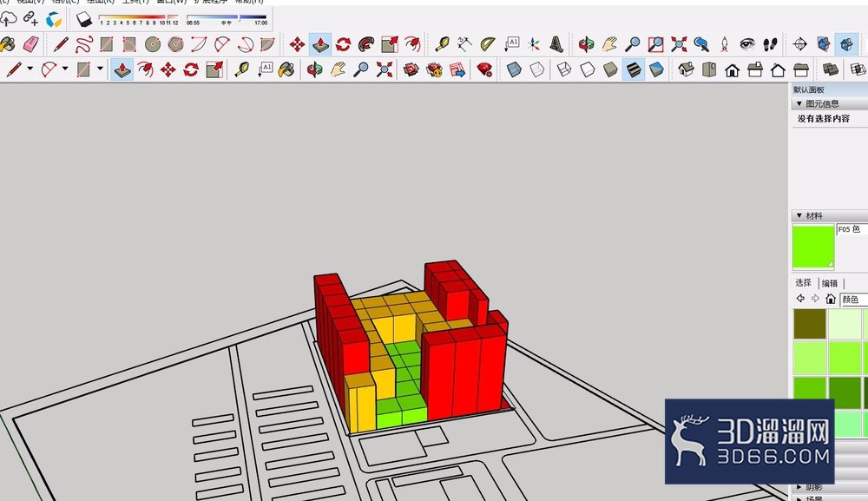Activate the Zoom Window tool
This screenshot has height=501, width=868.
pyautogui.click(x=655, y=44)
